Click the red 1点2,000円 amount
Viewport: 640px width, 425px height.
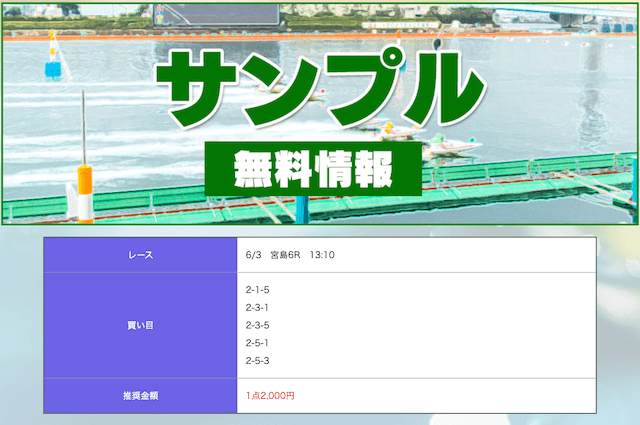pos(270,396)
